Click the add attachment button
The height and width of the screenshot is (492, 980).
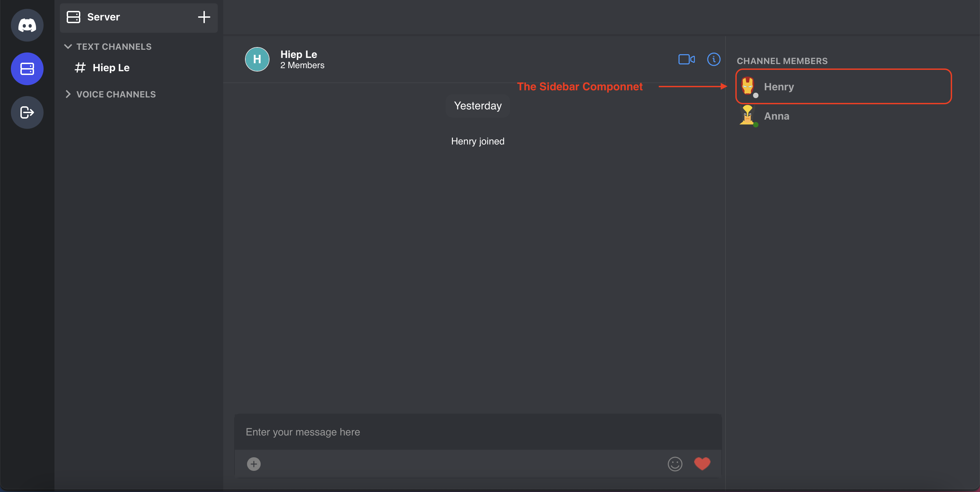point(254,464)
